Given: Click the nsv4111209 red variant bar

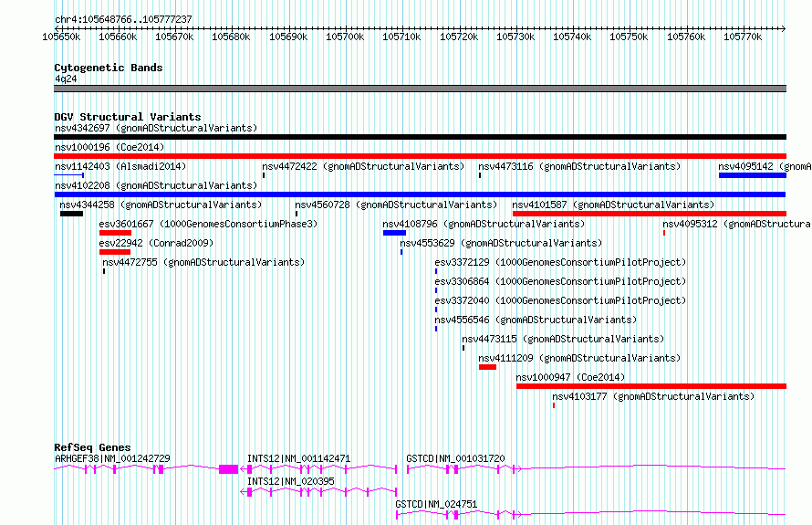Looking at the screenshot, I should click(x=487, y=367).
